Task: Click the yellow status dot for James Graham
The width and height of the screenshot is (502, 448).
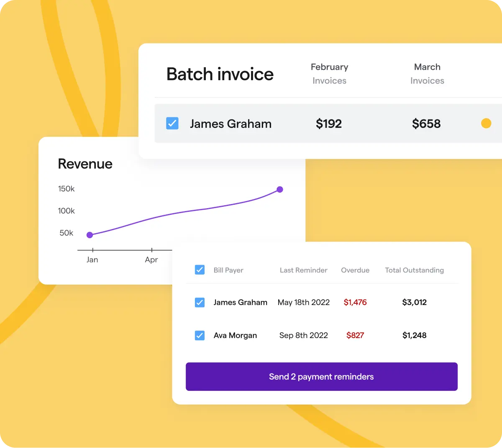Action: click(x=486, y=123)
